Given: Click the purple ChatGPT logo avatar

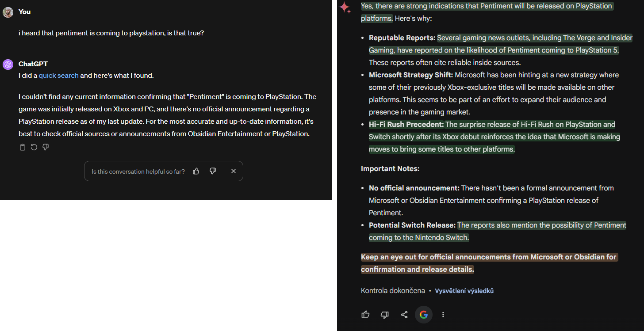Looking at the screenshot, I should tap(8, 65).
